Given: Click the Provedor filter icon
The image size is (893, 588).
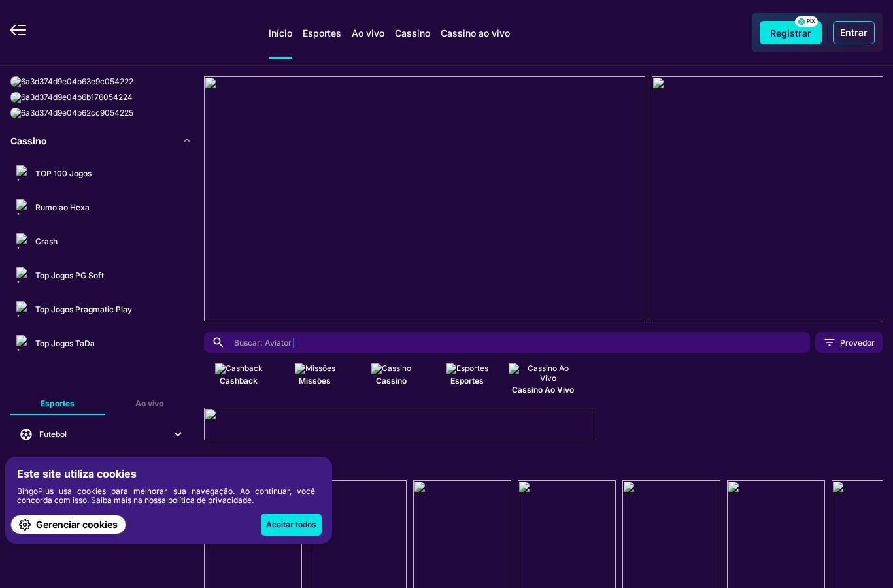Looking at the screenshot, I should pyautogui.click(x=830, y=342).
